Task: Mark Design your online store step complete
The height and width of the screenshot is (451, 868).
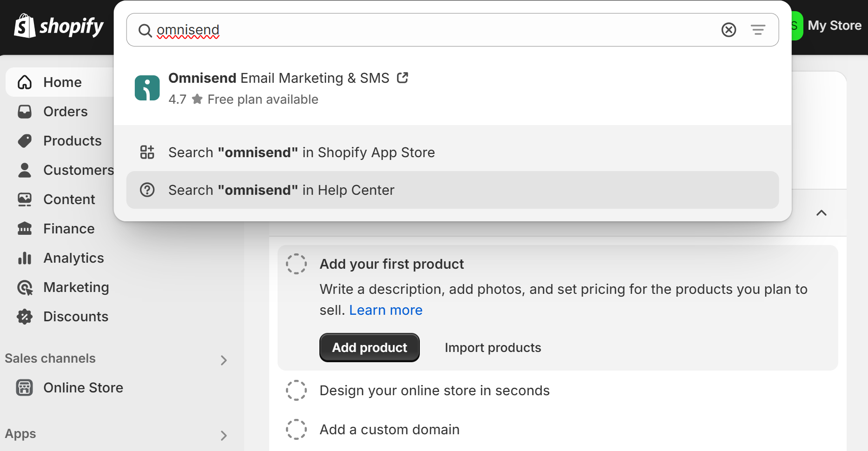Action: (296, 390)
